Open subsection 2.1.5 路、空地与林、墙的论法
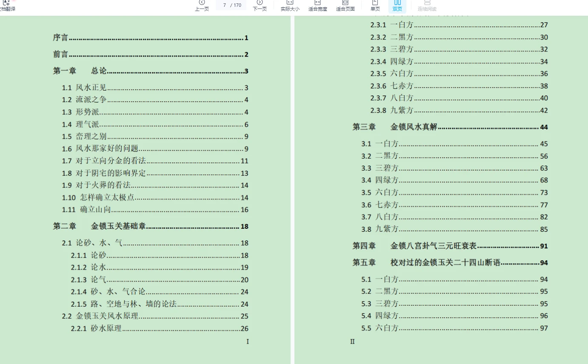Image resolution: width=588 pixels, height=364 pixels. 160,304
